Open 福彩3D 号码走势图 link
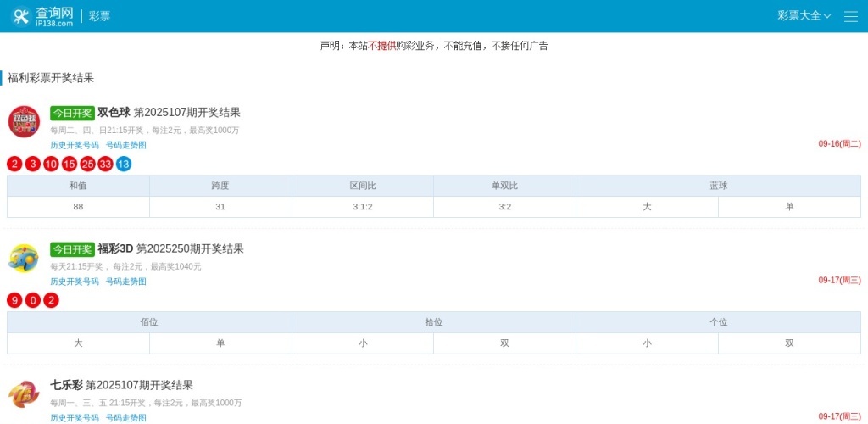 tap(125, 282)
